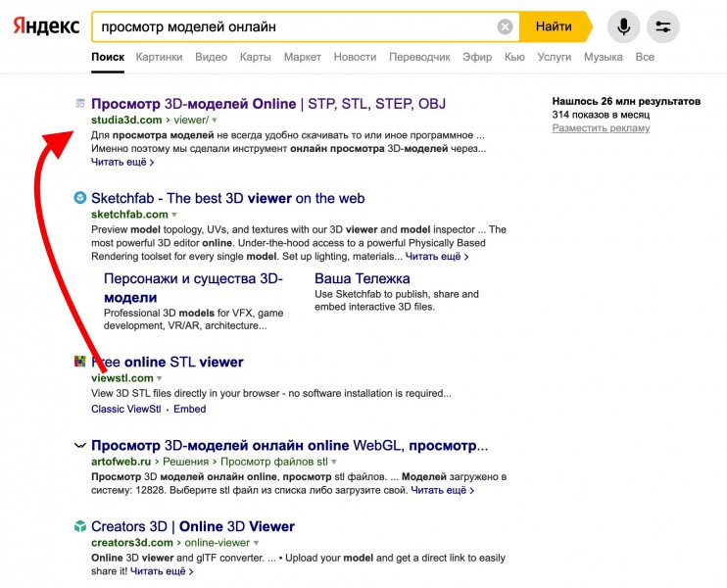The image size is (727, 588).
Task: Click the sketchfab.com URL link
Action: [129, 215]
